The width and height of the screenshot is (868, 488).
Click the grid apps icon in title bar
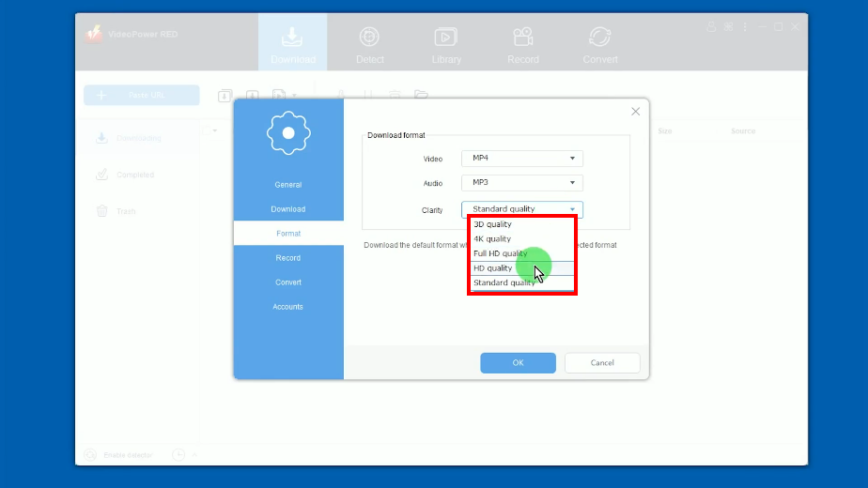point(729,26)
